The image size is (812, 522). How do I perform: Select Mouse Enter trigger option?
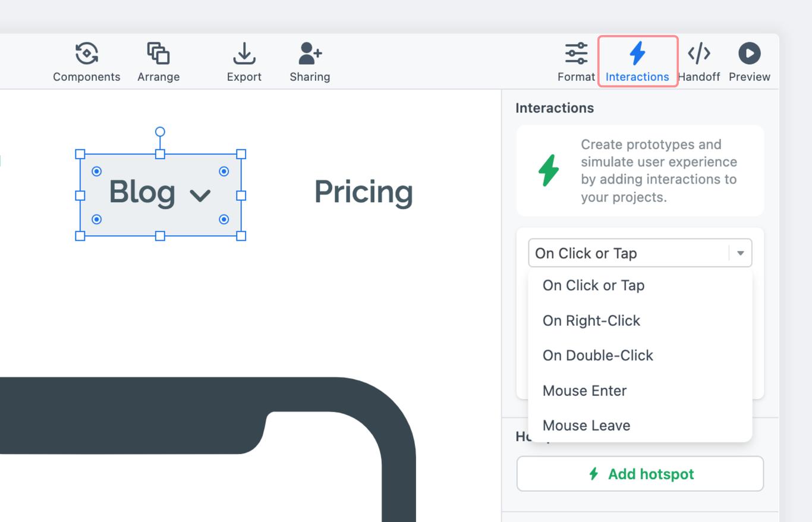coord(640,391)
